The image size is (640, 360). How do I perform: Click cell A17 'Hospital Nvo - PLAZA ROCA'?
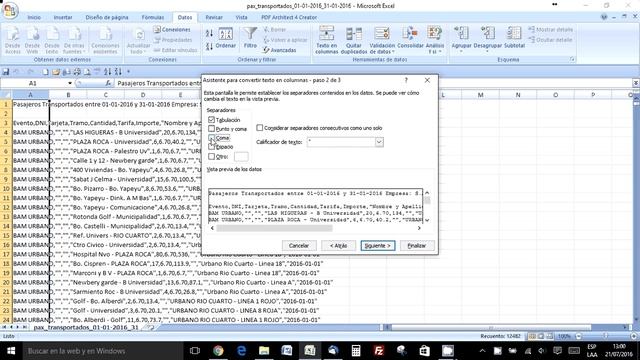tap(31, 254)
